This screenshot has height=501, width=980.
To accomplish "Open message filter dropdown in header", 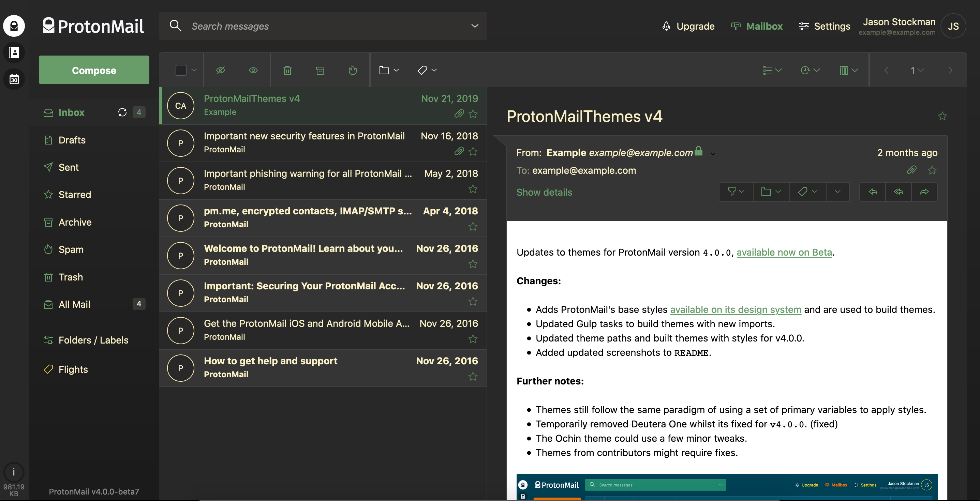I will click(736, 192).
